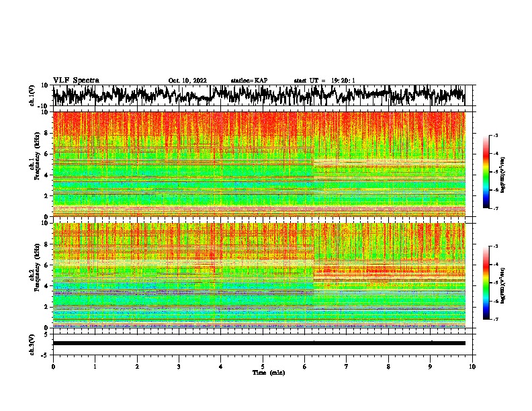Click the ch.2 spectrogram color scale bar
This screenshot has width=532, height=411.
(486, 283)
